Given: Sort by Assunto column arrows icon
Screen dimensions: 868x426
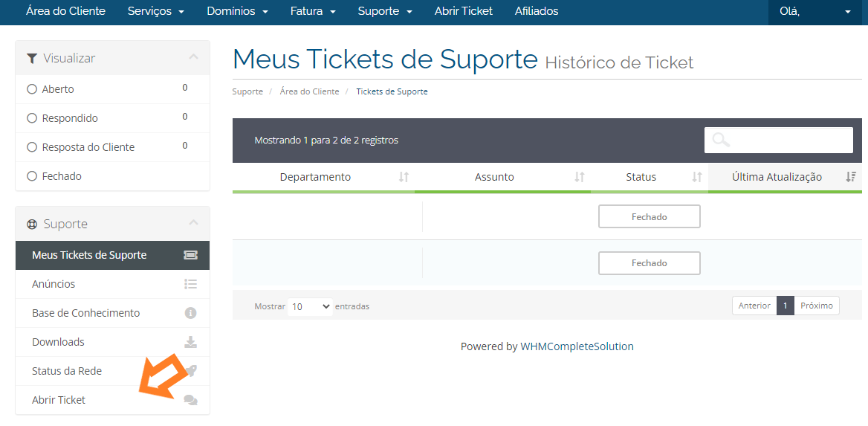Looking at the screenshot, I should [x=579, y=177].
